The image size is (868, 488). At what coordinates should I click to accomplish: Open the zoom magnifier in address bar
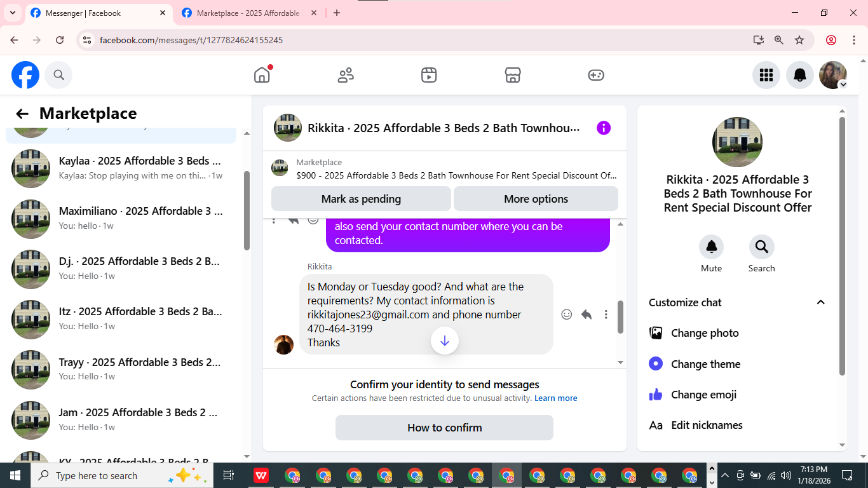(x=778, y=40)
